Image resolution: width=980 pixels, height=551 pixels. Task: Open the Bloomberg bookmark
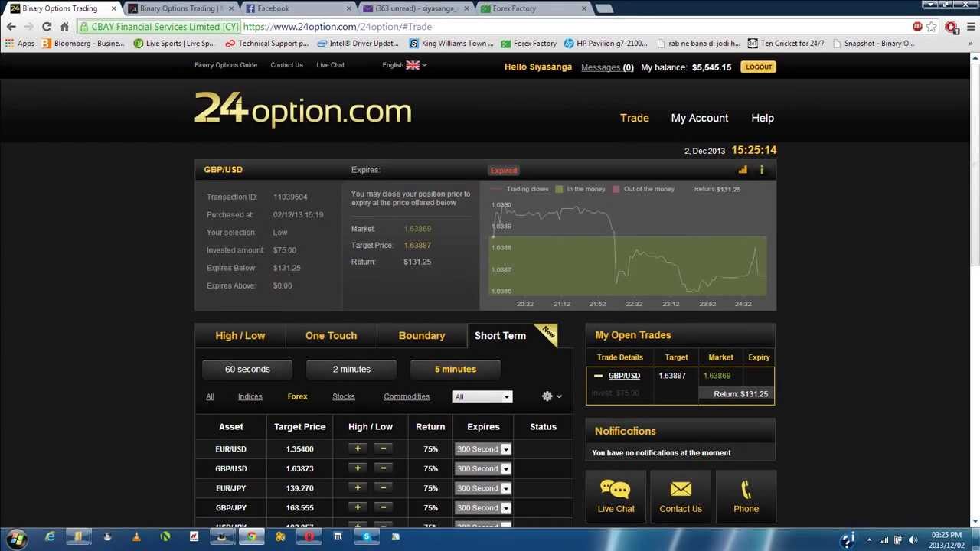83,44
